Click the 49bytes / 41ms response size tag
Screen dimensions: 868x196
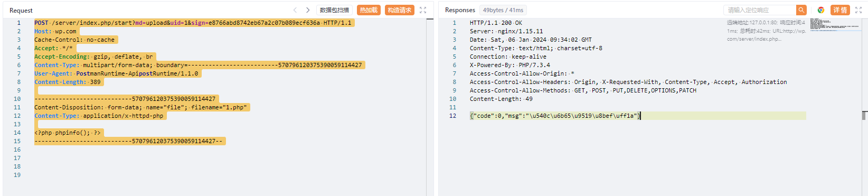(503, 10)
